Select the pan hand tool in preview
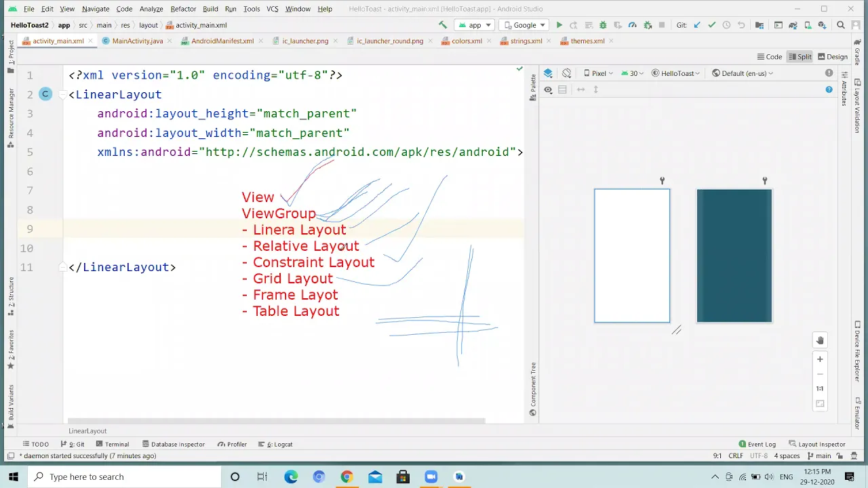The width and height of the screenshot is (868, 488). (x=820, y=340)
